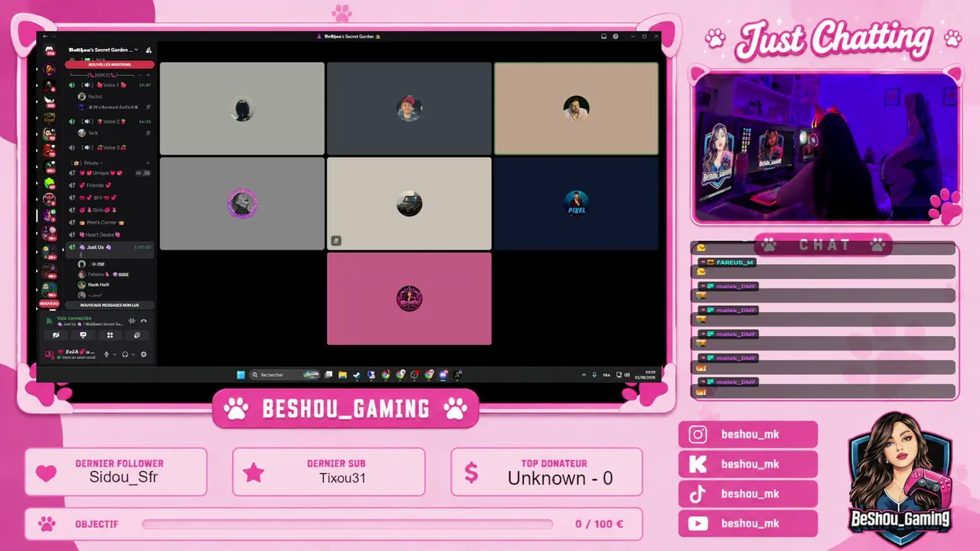Image resolution: width=980 pixels, height=551 pixels.
Task: Toggle microphone mute
Action: pos(106,354)
